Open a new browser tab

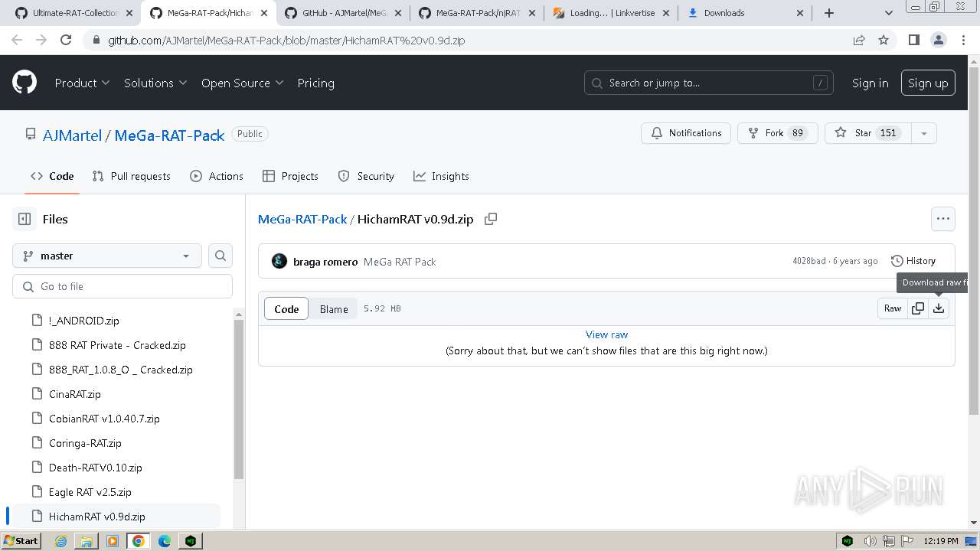click(x=829, y=13)
